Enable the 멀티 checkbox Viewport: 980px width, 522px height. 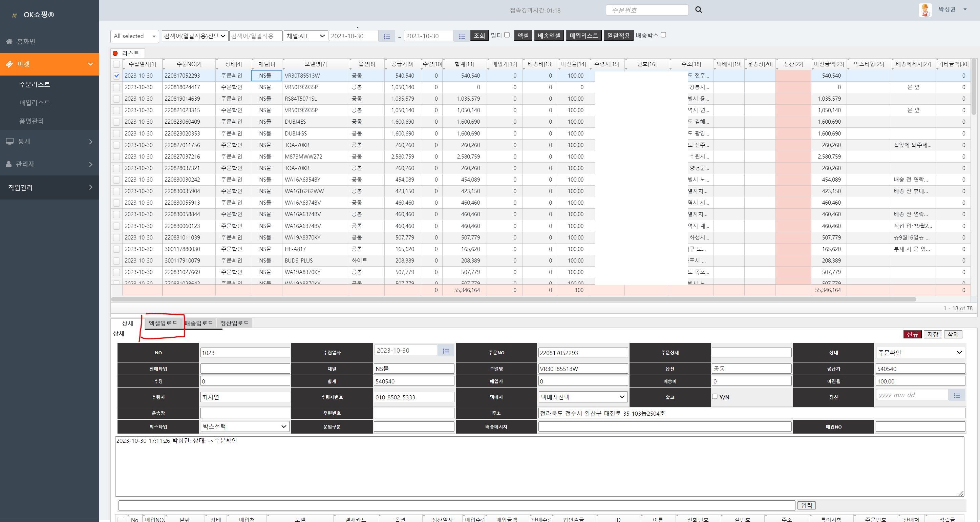coord(507,35)
